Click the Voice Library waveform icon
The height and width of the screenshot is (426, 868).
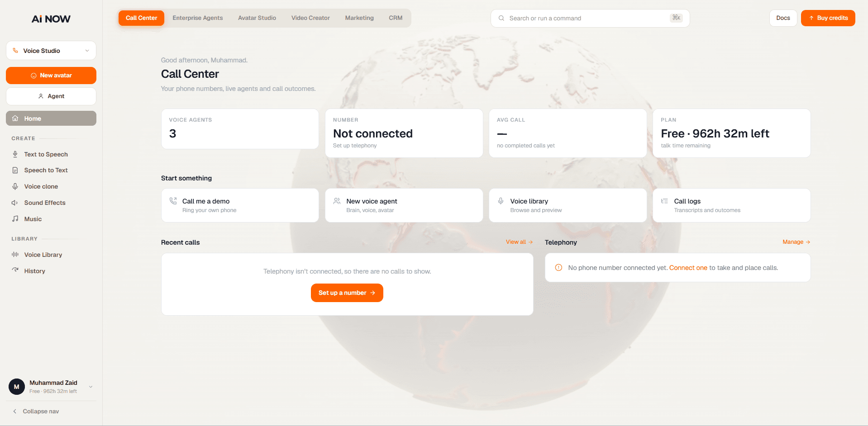[x=15, y=255]
